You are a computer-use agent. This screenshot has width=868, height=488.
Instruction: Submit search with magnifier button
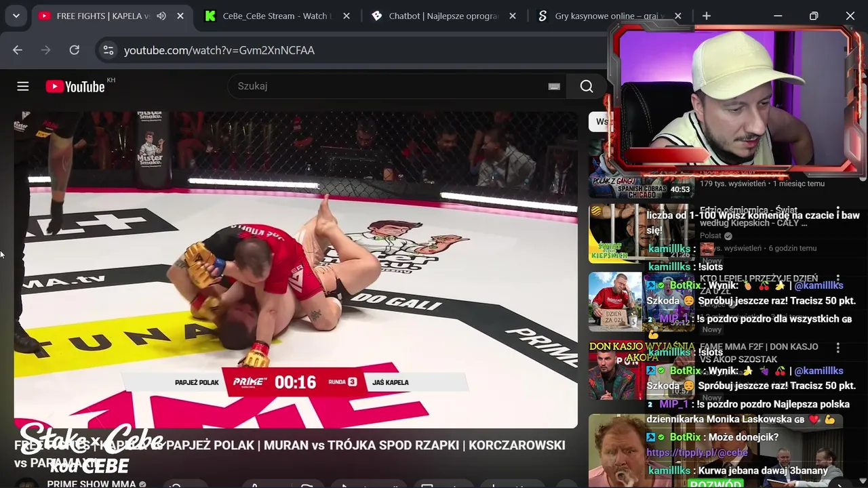(587, 86)
